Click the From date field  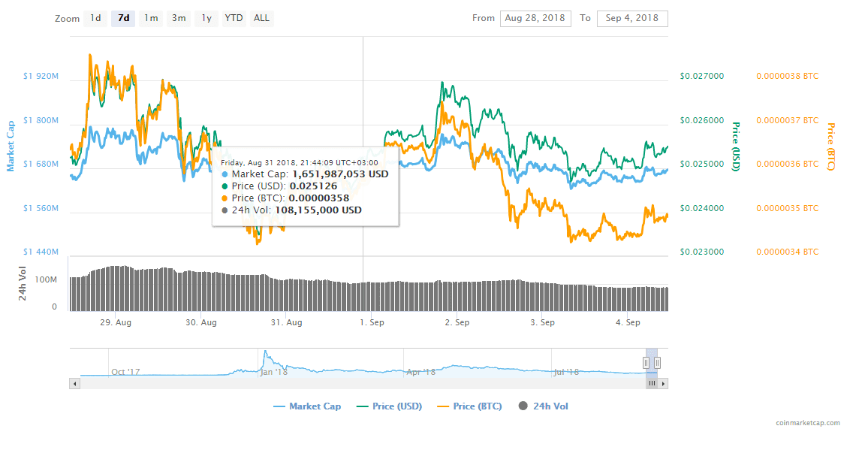pos(535,18)
